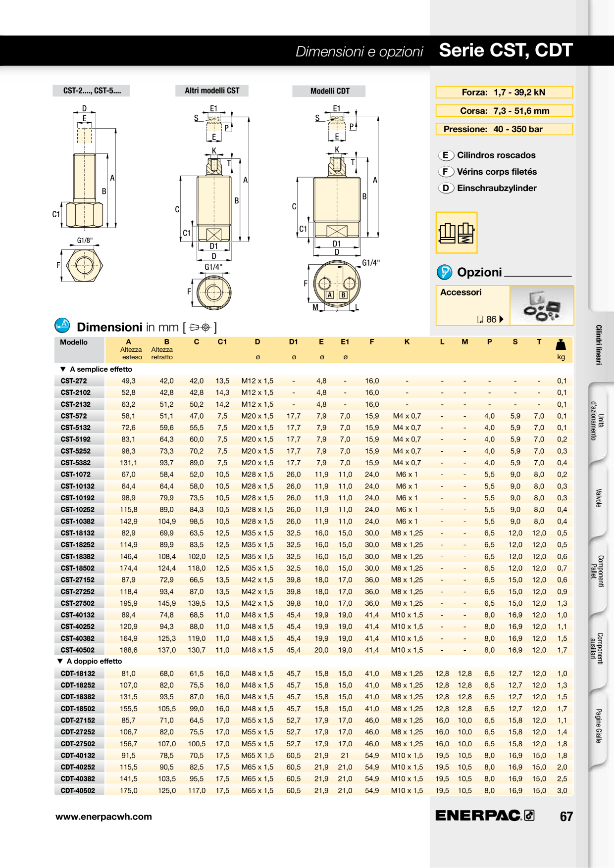Open the www.enerpacwh.com link
614x868 pixels.
click(103, 817)
